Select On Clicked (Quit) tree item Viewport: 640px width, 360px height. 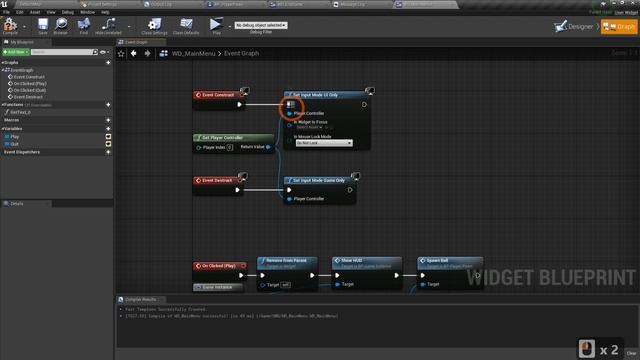click(30, 90)
